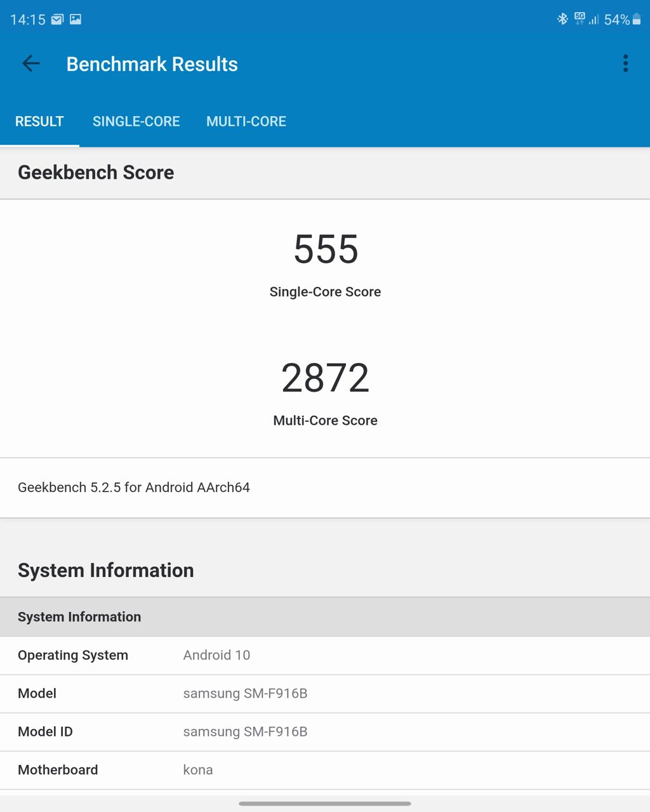
Task: Switch to the SINGLE-CORE tab
Action: point(136,121)
